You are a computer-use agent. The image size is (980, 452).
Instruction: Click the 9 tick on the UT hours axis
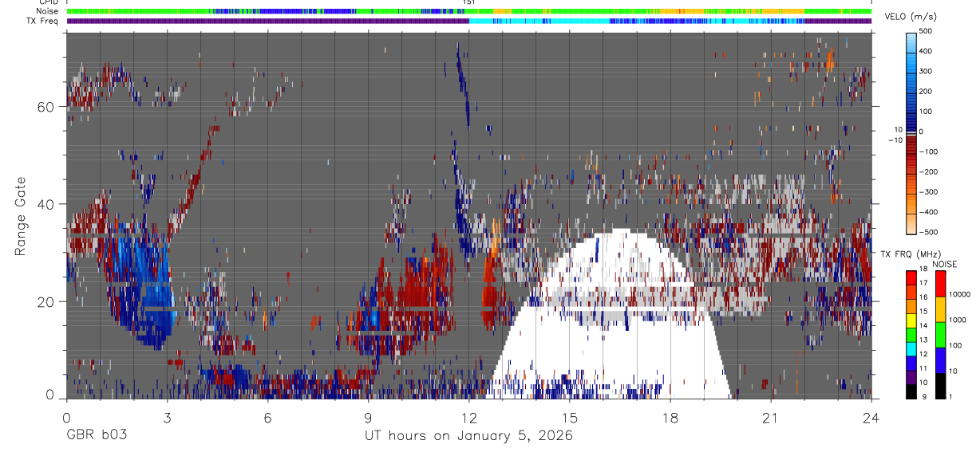(368, 418)
